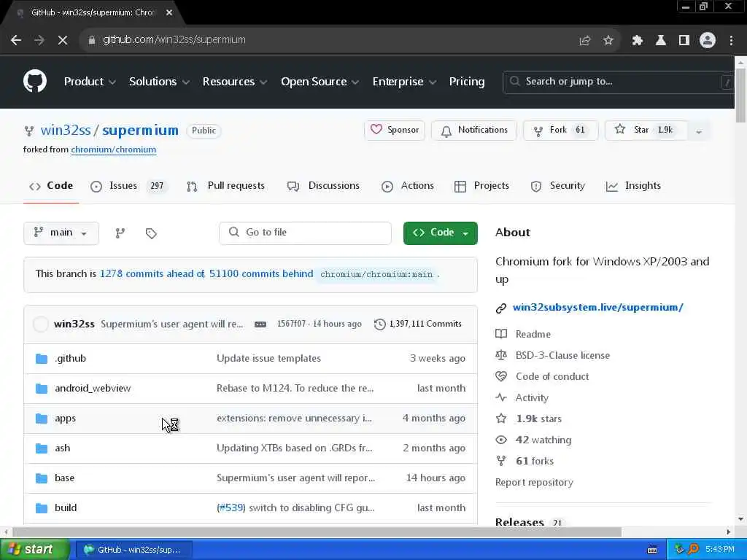Click the android_webview folder icon
This screenshot has width=747, height=560.
(x=42, y=389)
